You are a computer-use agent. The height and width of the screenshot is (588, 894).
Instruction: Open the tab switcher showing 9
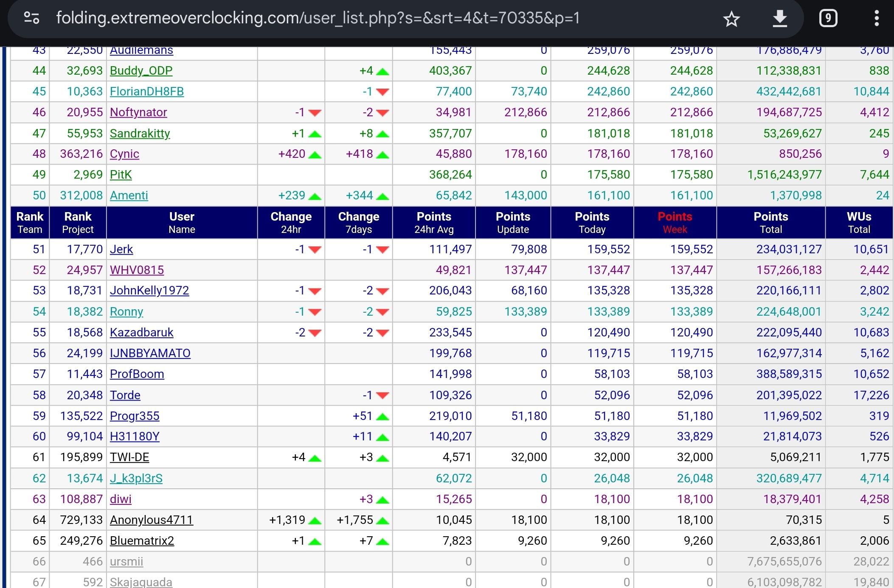click(x=828, y=18)
